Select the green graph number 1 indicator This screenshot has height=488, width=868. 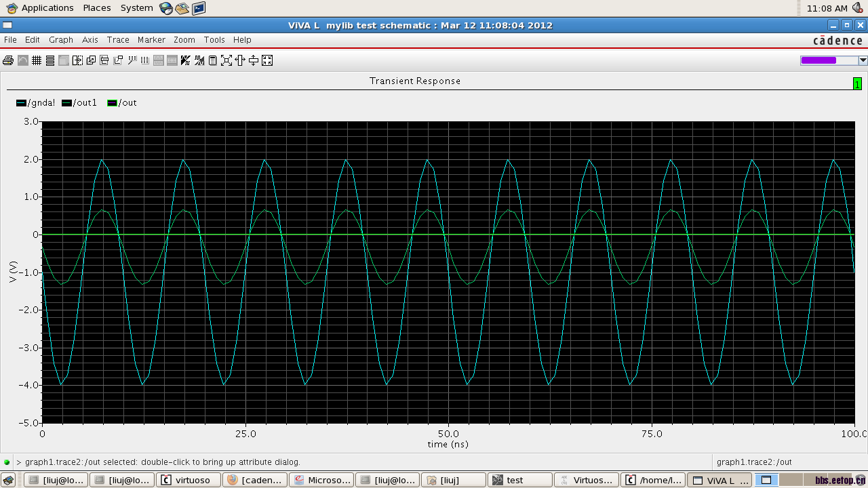point(857,84)
